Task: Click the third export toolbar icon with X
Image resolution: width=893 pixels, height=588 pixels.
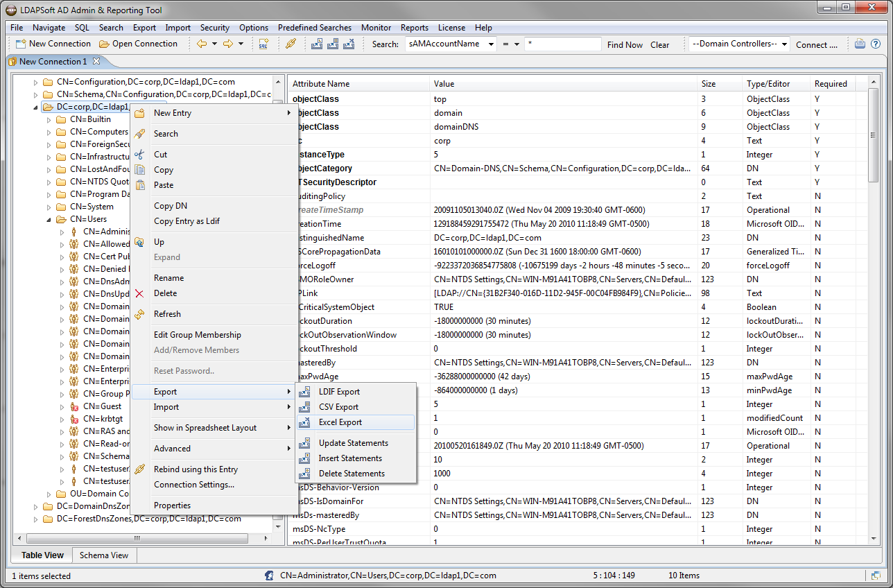Action: [349, 44]
